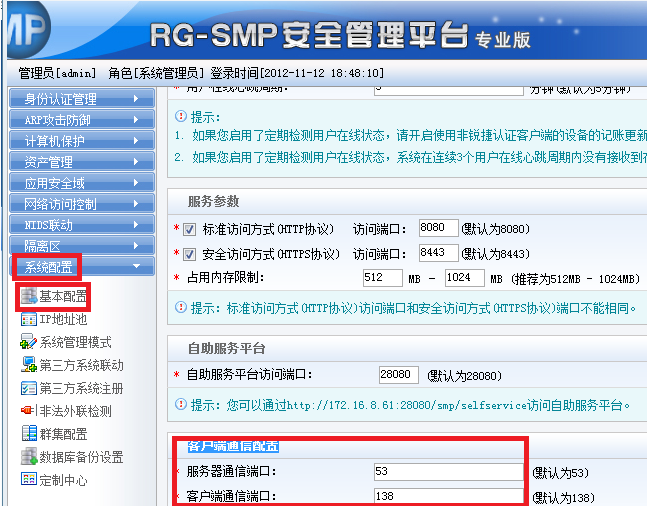Viewport: 655px width, 507px height.
Task: Click the 数据库备份设置 icon
Action: (29, 456)
